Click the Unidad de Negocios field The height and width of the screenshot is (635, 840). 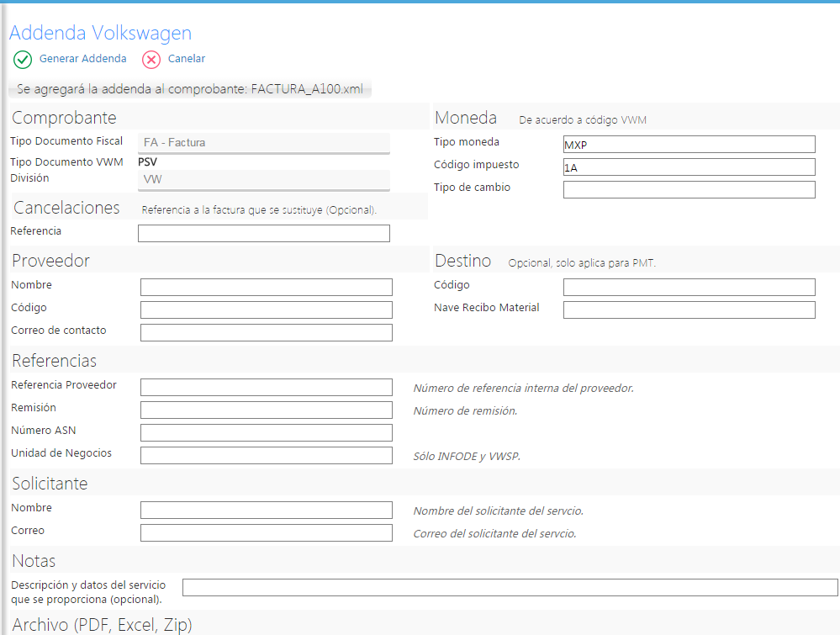266,456
